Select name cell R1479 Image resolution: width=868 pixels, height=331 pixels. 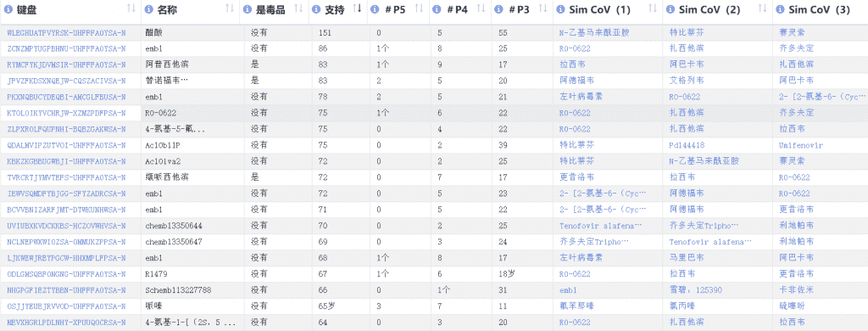(156, 274)
